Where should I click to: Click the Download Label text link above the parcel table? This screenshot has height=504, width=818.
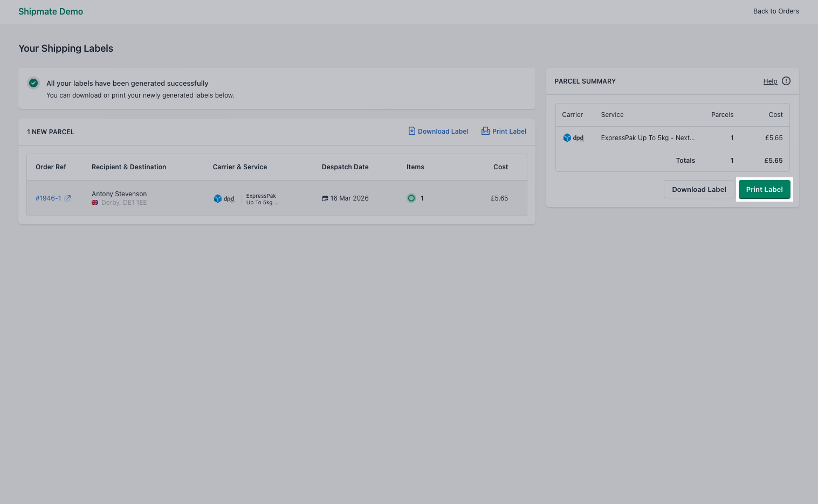click(x=443, y=132)
